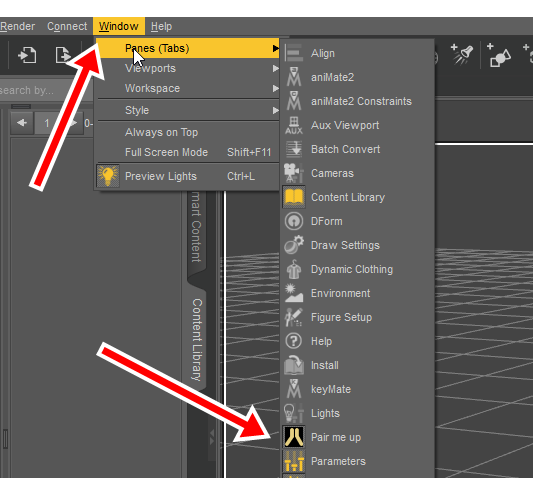Image resolution: width=533 pixels, height=478 pixels.
Task: Toggle Preview Lights option
Action: pos(188,176)
